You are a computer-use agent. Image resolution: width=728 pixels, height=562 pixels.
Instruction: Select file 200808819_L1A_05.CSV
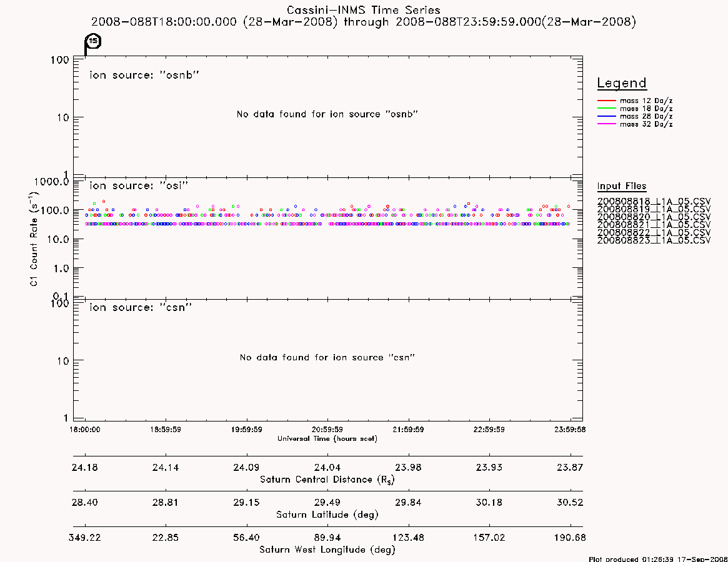tap(654, 209)
